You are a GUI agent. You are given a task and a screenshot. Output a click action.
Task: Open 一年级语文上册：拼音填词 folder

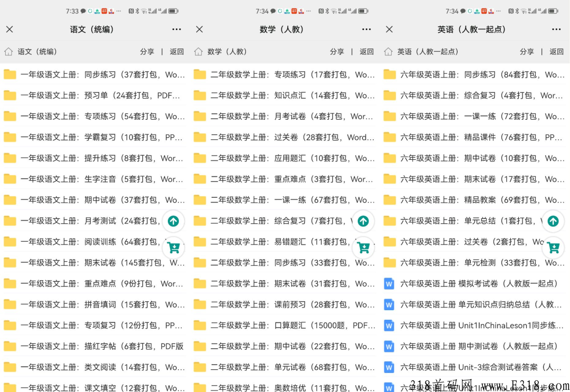click(x=95, y=304)
